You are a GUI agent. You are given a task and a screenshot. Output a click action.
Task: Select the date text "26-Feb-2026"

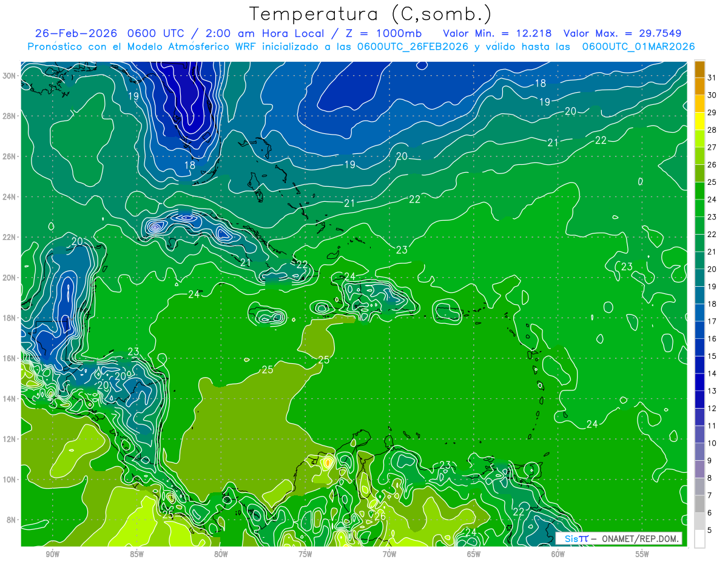pos(75,33)
